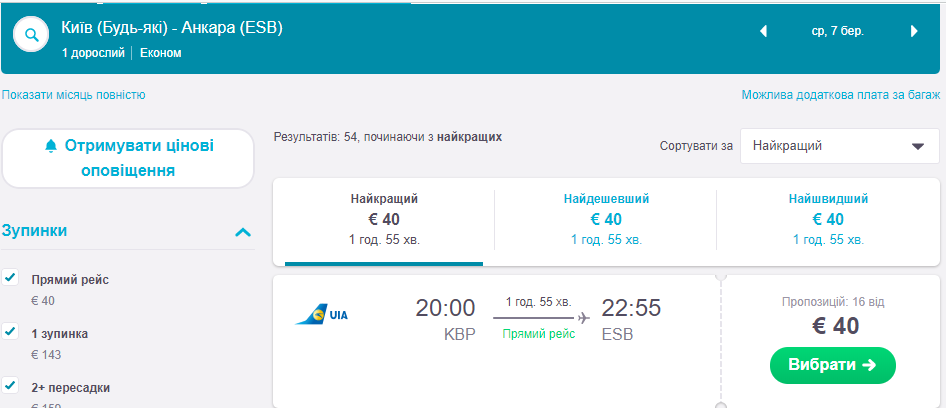Click the airplane icon on flight route
The width and height of the screenshot is (946, 408).
pos(583,318)
